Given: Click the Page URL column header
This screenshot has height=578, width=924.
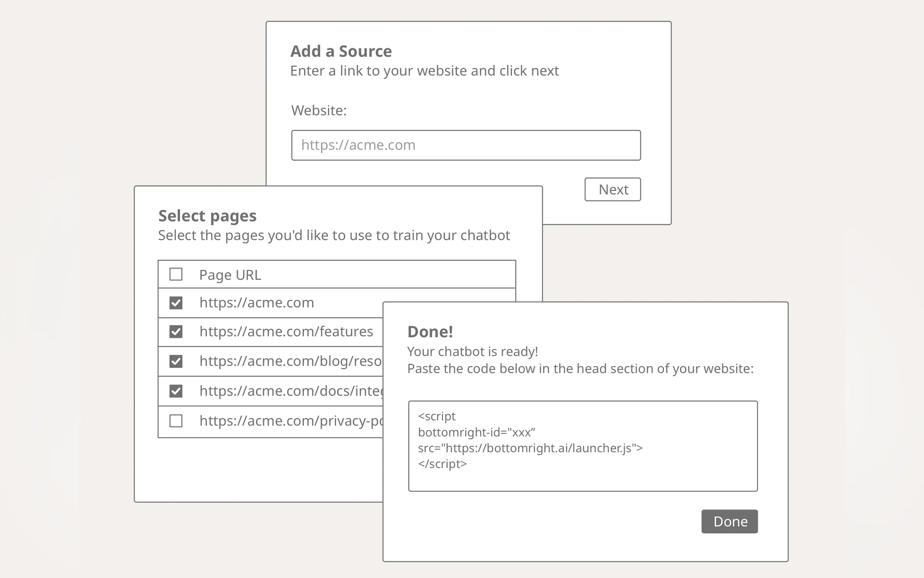Looking at the screenshot, I should point(230,275).
